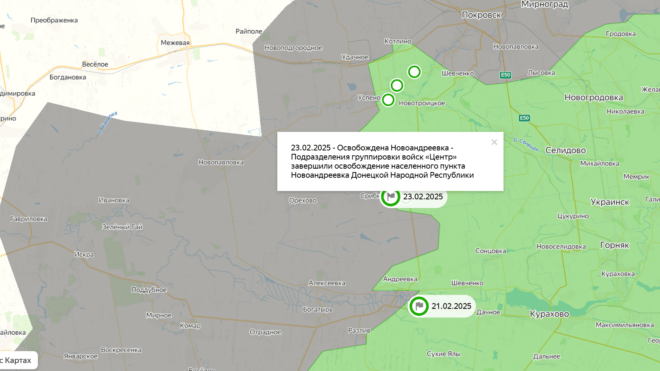Click E50 road badge near Лысовка

click(x=505, y=75)
